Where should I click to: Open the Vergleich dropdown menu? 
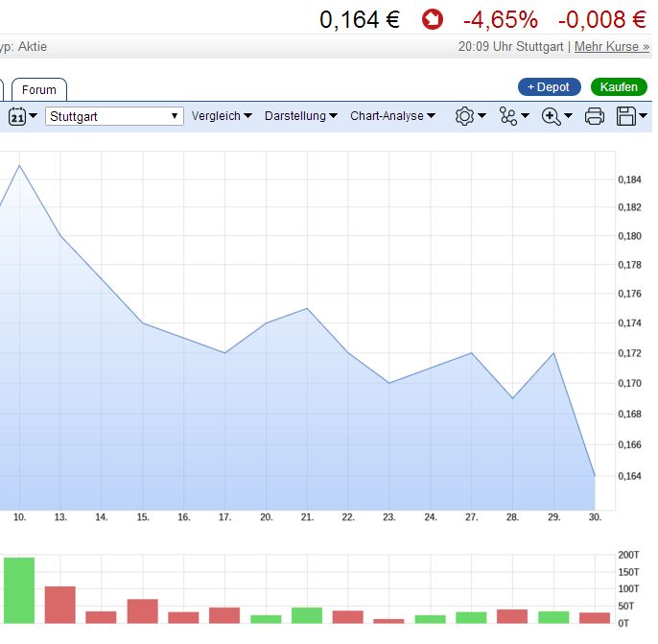[222, 116]
